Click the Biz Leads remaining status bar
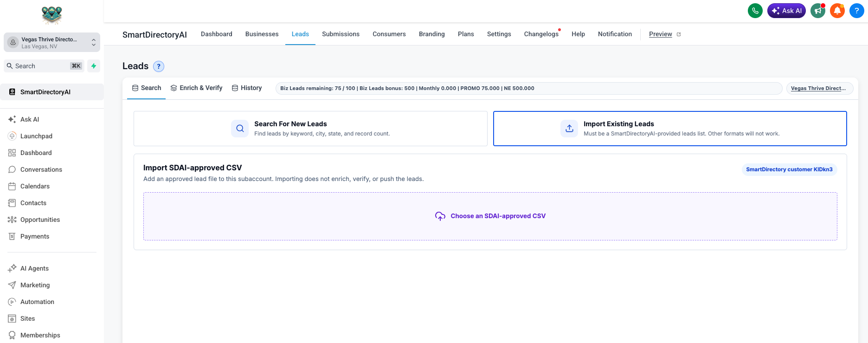 529,88
